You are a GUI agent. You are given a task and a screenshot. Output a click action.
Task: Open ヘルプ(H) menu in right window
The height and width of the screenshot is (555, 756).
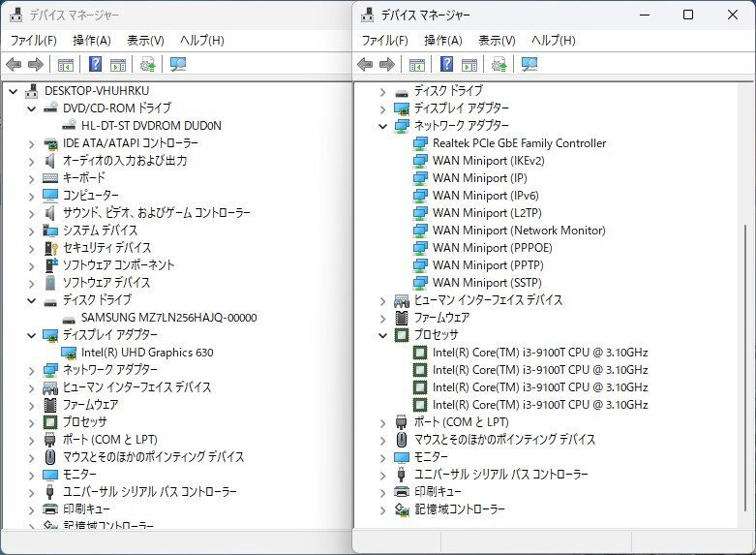click(x=553, y=41)
